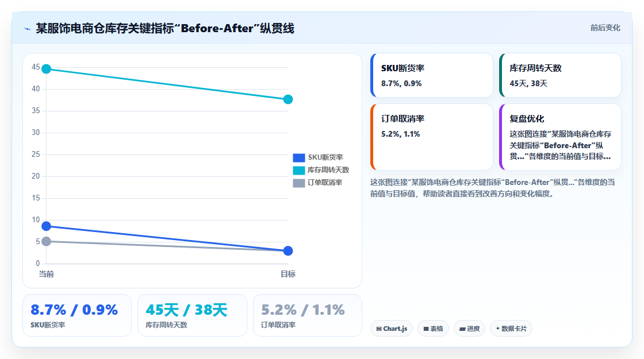Click the 5.2% / 1.1% stat tile
Screen dimensions: 644x359
pos(308,315)
